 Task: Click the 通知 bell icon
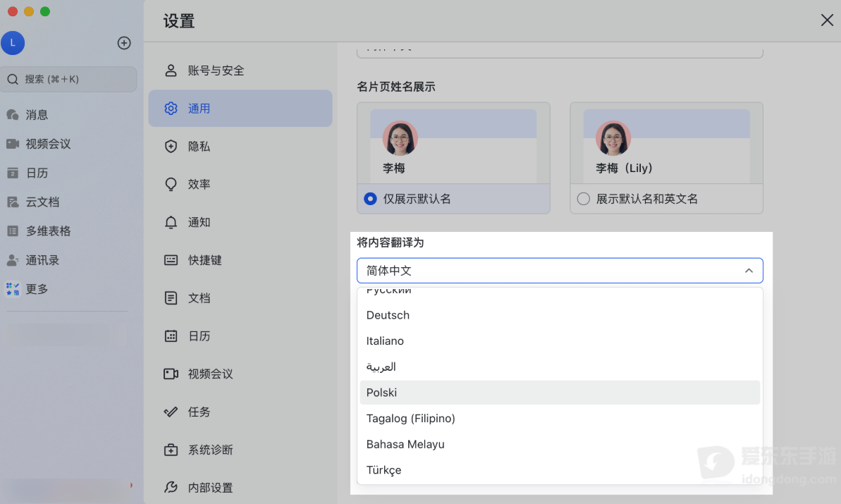point(171,222)
